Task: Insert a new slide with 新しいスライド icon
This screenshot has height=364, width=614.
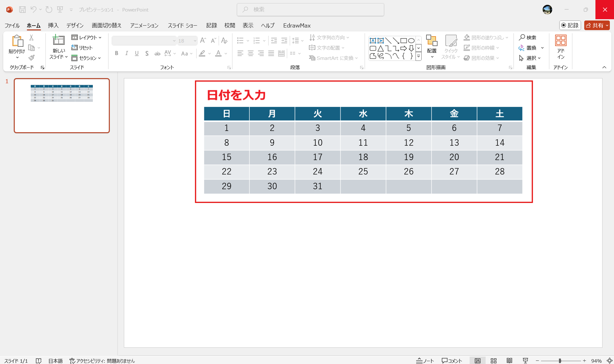Action: [x=59, y=41]
